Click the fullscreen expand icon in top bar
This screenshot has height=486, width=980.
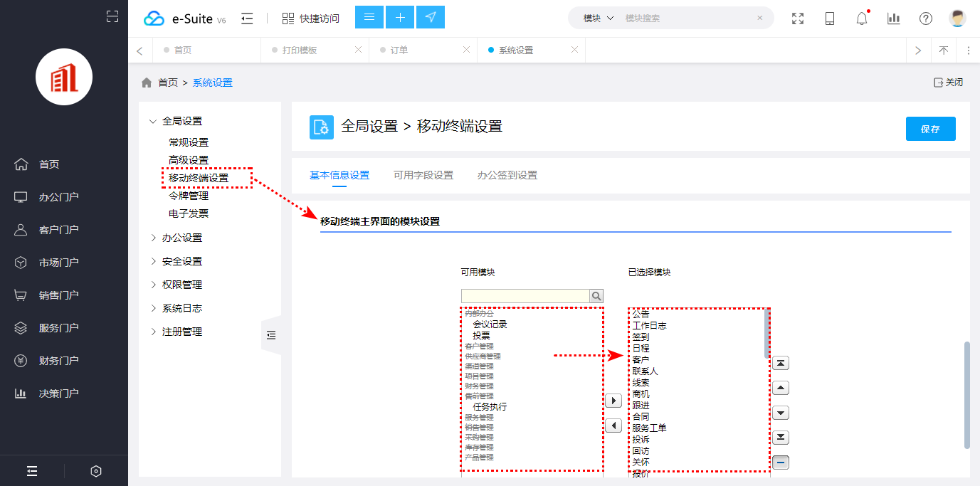click(x=797, y=17)
